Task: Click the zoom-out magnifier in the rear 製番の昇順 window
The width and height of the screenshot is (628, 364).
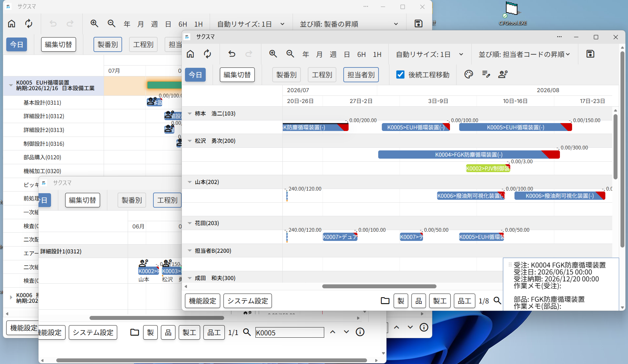Action: click(112, 24)
